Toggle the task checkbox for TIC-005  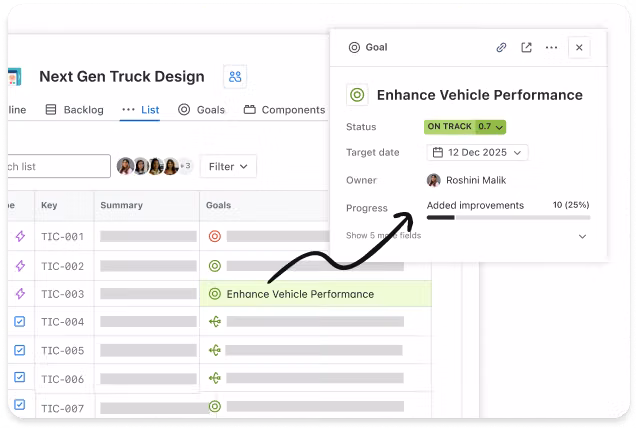click(x=20, y=351)
